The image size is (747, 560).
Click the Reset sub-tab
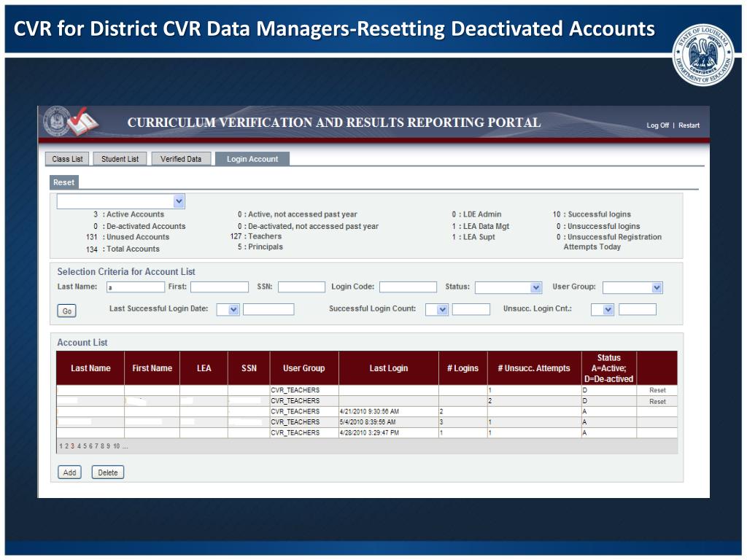click(x=64, y=182)
